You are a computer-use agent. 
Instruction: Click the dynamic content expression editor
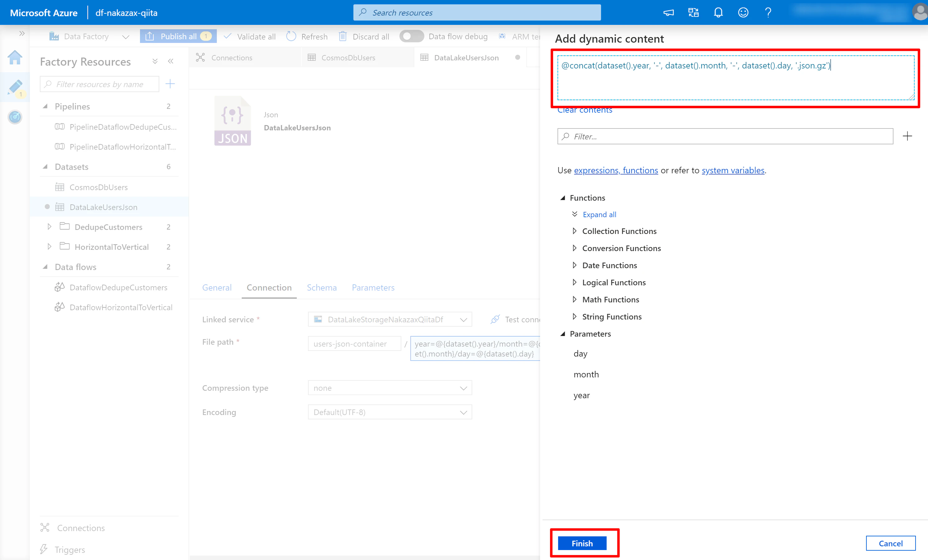735,78
